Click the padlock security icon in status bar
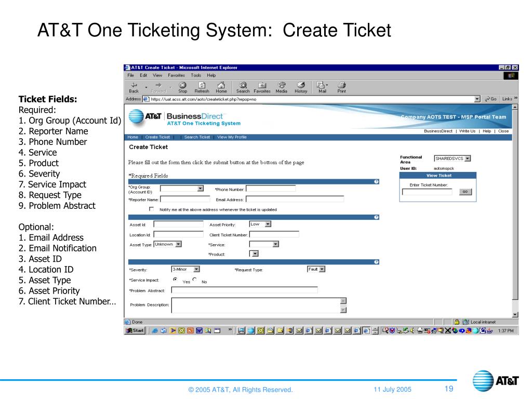The height and width of the screenshot is (399, 532). point(457,322)
